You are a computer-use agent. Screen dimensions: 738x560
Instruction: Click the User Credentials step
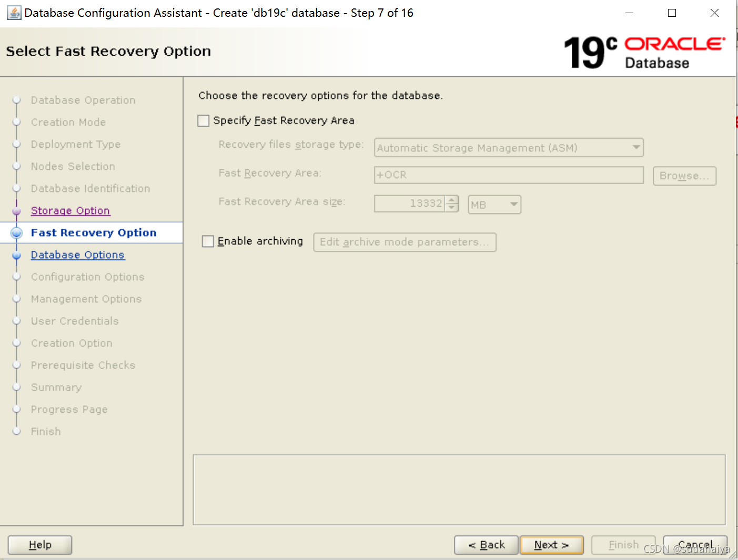tap(75, 321)
